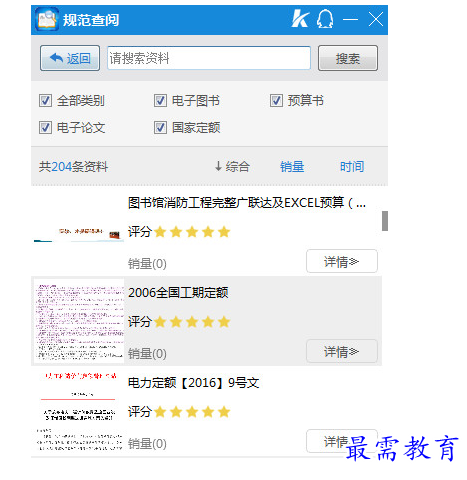Sort results by 综合
The height and width of the screenshot is (480, 467).
coord(232,166)
